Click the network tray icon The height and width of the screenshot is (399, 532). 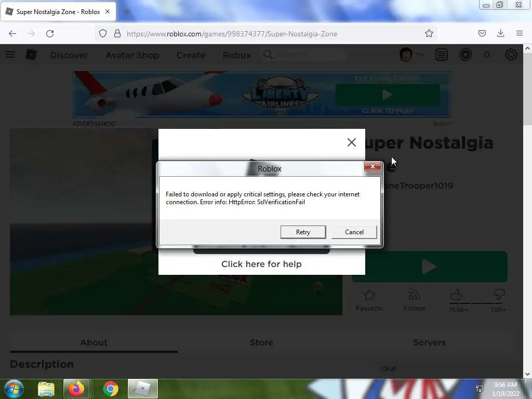click(480, 389)
